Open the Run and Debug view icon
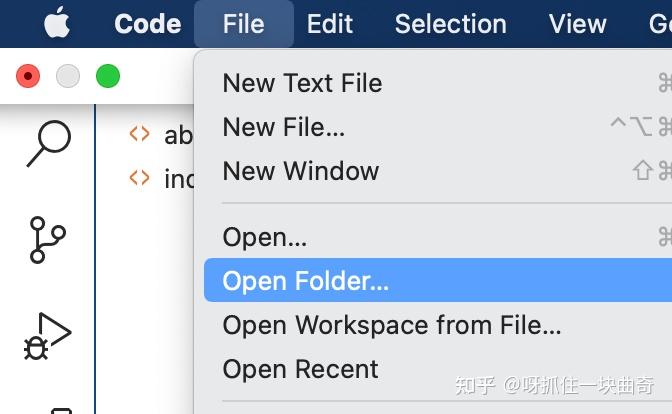 coord(47,336)
